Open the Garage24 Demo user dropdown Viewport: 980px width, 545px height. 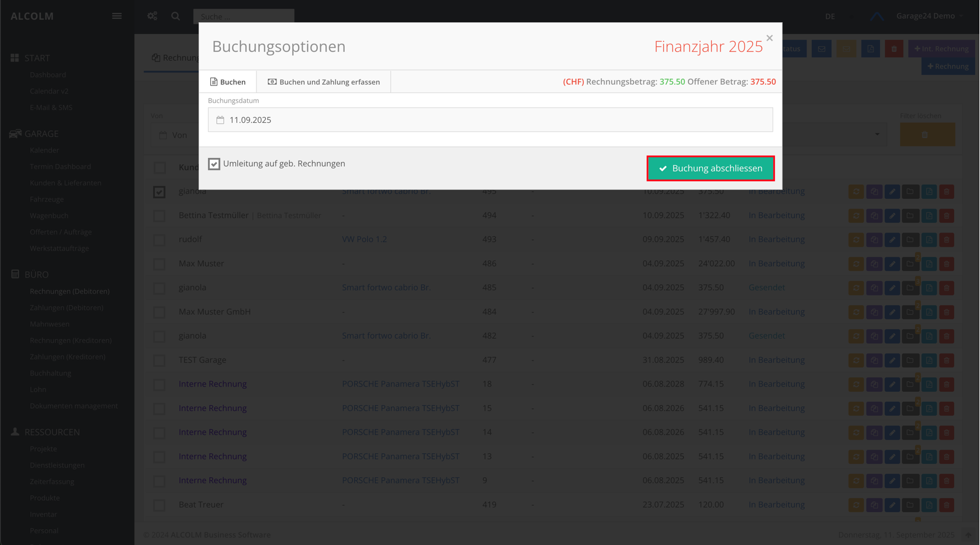[929, 16]
